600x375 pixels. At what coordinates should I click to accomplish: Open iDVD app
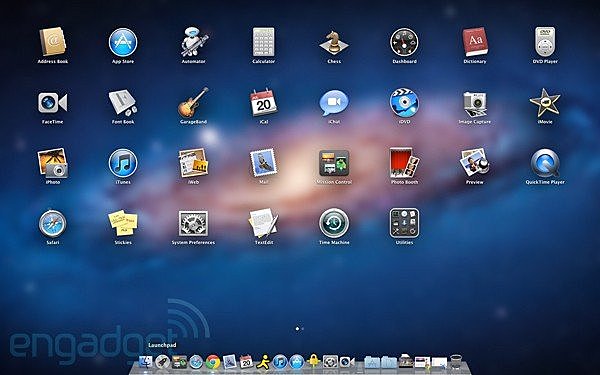click(404, 103)
